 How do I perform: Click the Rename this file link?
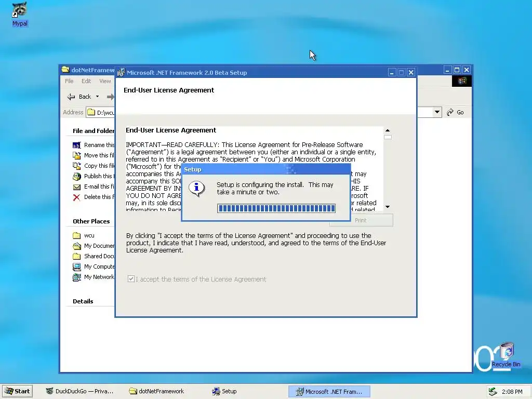pyautogui.click(x=99, y=145)
